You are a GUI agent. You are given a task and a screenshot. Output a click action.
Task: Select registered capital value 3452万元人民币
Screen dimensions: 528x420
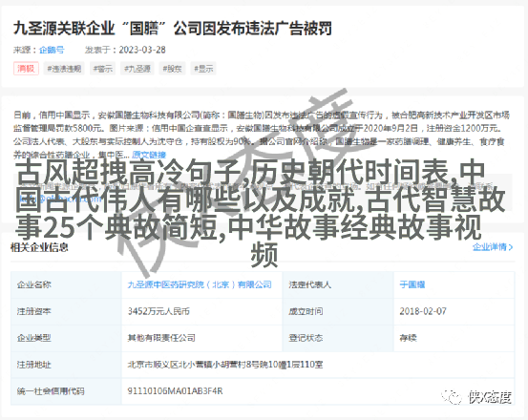coord(158,311)
